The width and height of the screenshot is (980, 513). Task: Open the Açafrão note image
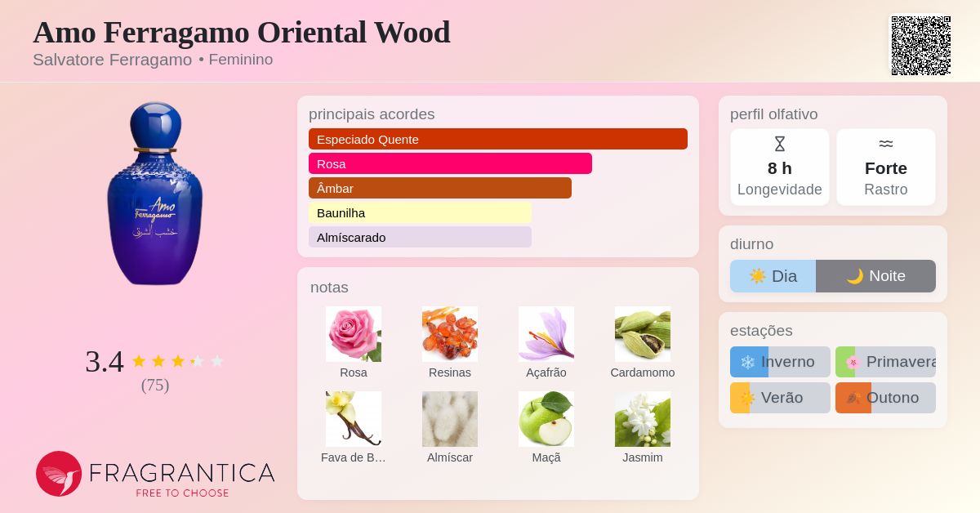pos(546,334)
